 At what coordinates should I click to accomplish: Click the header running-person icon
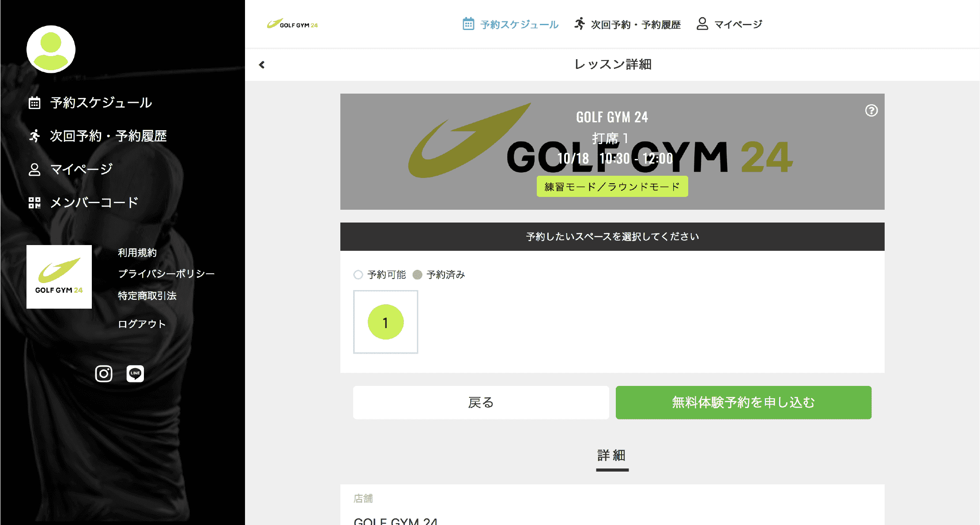(580, 24)
